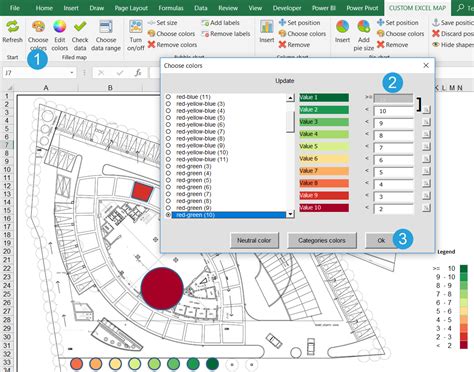Image resolution: width=474 pixels, height=372 pixels.
Task: Select red-green (10) radio option
Action: (168, 215)
